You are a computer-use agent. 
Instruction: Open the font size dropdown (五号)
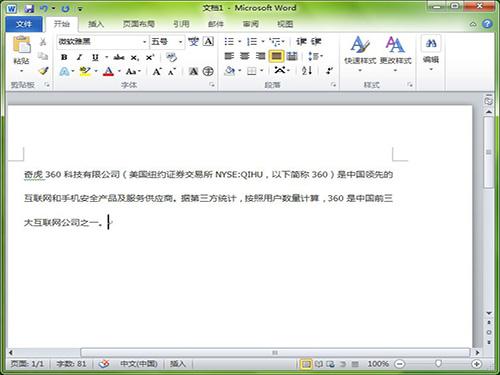pos(180,42)
